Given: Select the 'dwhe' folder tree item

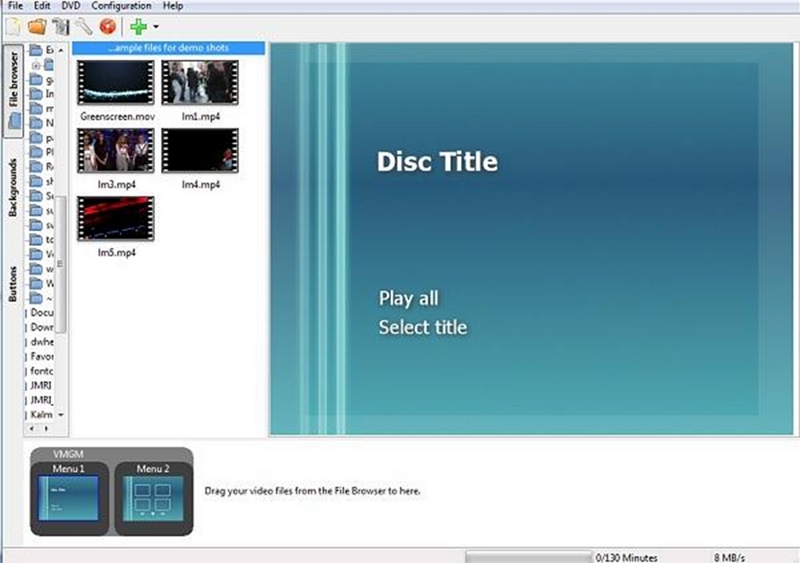Looking at the screenshot, I should [x=41, y=342].
